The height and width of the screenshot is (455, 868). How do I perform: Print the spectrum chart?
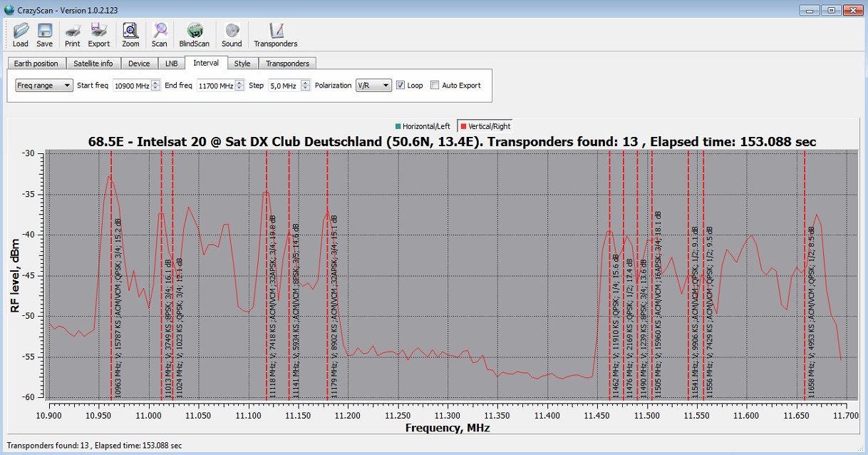[73, 34]
